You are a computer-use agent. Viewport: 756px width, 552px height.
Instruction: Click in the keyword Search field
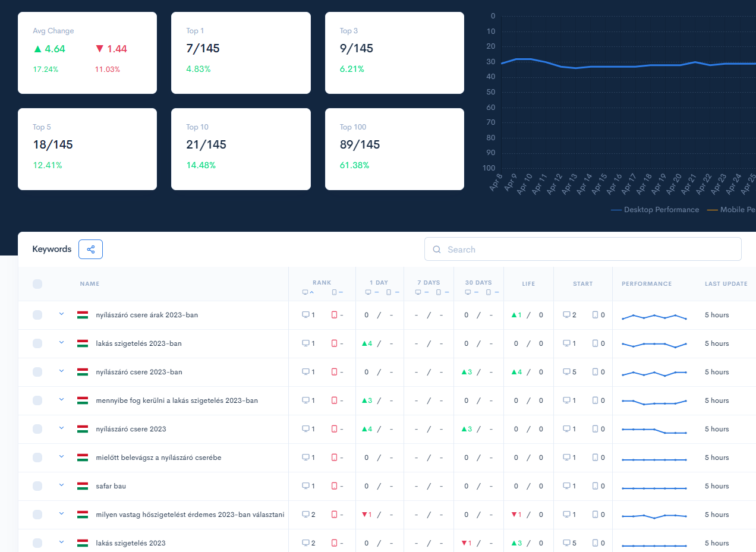coord(583,250)
